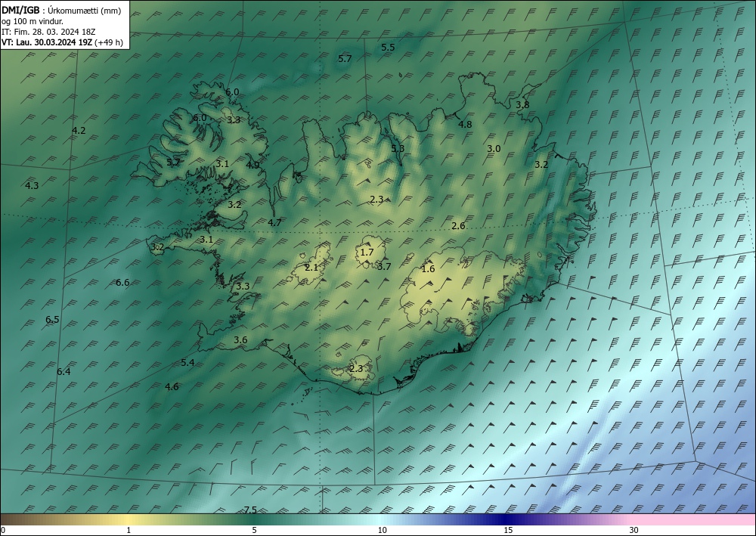Click the 3.8 value in the northeast
Screen dimensions: 756x536
pyautogui.click(x=522, y=104)
